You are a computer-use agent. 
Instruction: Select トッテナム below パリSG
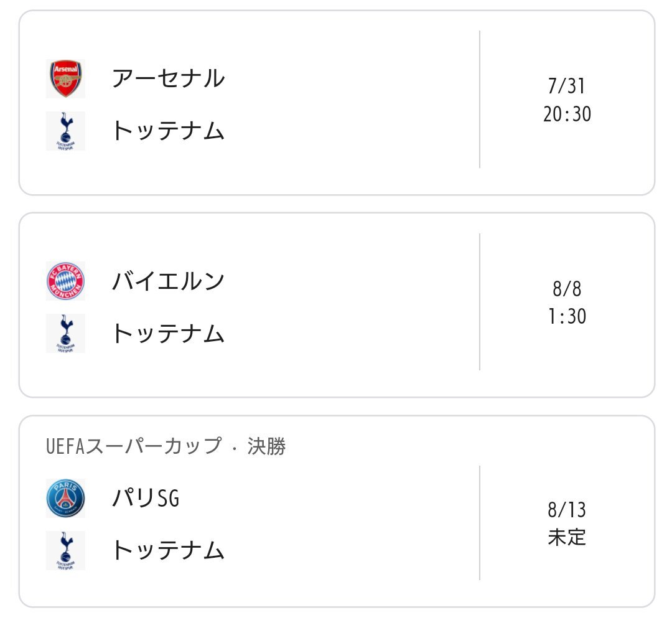(168, 550)
